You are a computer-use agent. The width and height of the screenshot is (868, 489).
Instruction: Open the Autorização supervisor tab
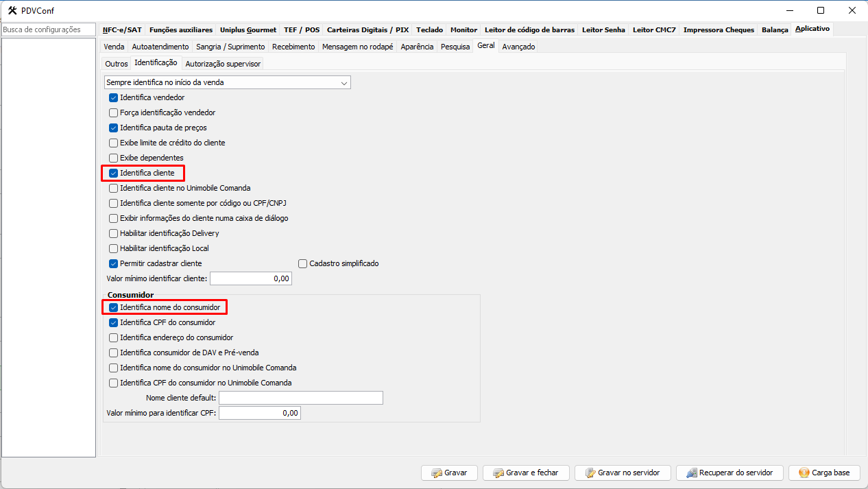coord(223,64)
